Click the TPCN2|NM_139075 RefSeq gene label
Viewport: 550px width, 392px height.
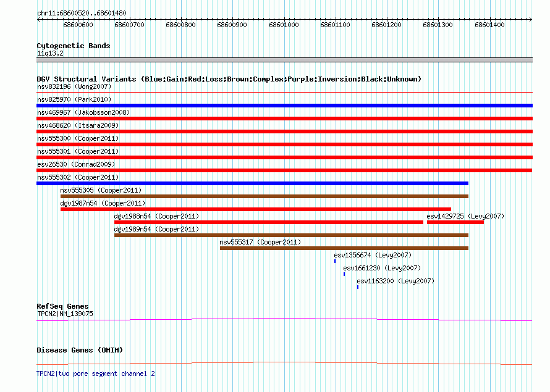[66, 314]
